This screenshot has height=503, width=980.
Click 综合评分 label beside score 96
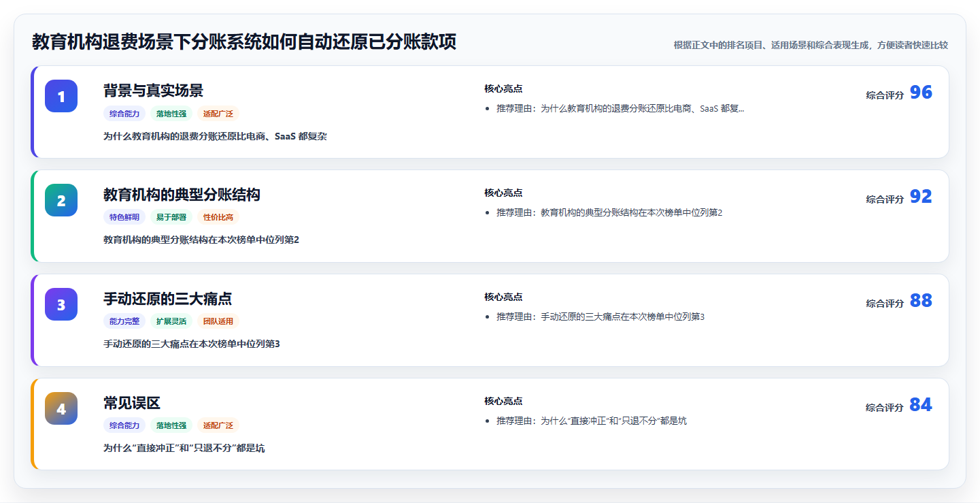tap(885, 95)
